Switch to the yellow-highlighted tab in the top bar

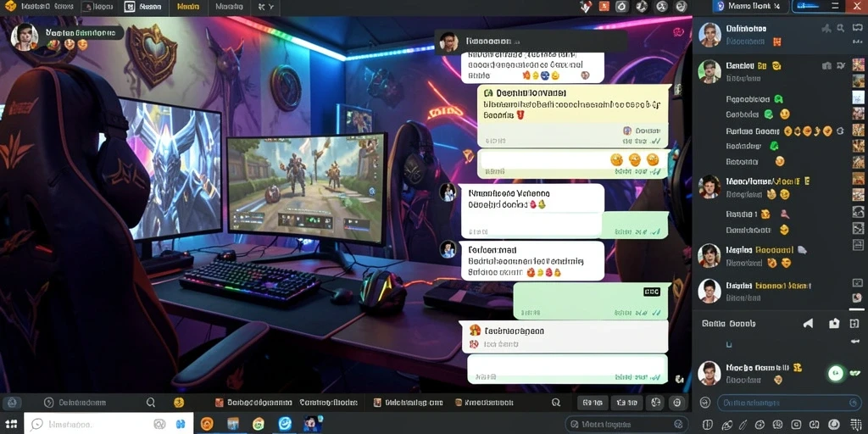click(x=188, y=7)
